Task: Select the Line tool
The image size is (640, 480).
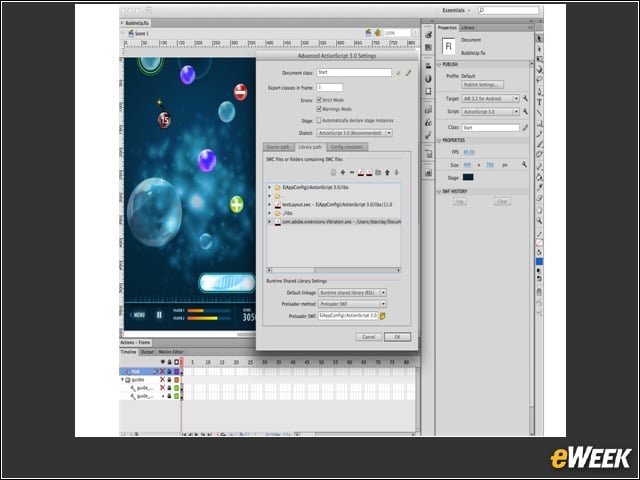Action: coord(539,113)
